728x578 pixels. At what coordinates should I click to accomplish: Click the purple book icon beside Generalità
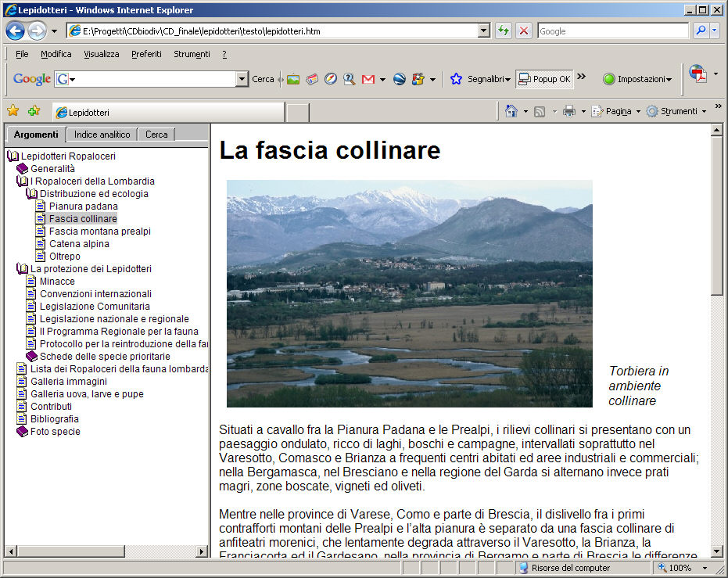point(22,168)
